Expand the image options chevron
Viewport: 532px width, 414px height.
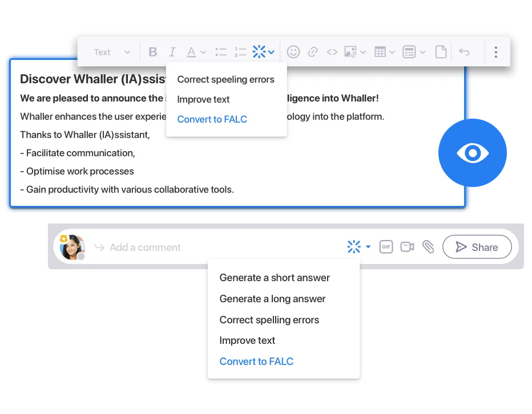coord(363,51)
